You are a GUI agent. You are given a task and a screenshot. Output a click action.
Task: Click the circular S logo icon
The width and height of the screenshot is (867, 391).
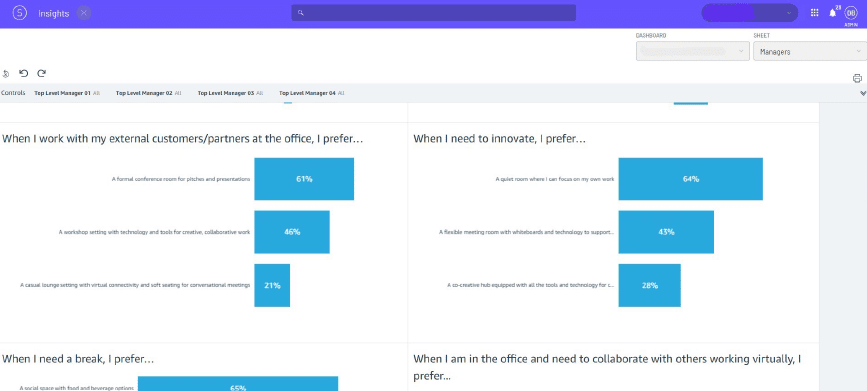coord(19,13)
